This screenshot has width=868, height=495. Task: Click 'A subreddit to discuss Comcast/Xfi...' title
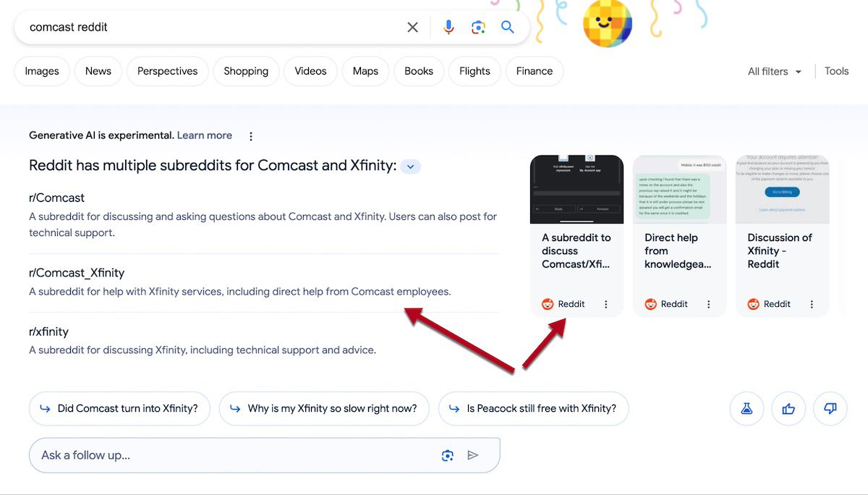click(576, 251)
